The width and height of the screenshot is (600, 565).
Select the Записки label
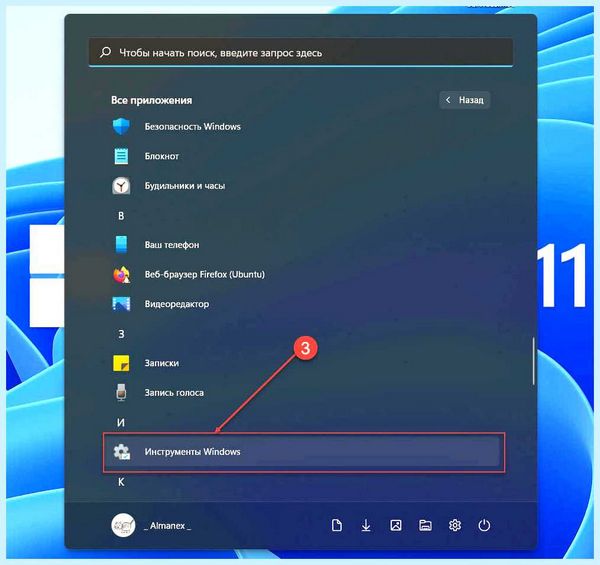pos(161,363)
